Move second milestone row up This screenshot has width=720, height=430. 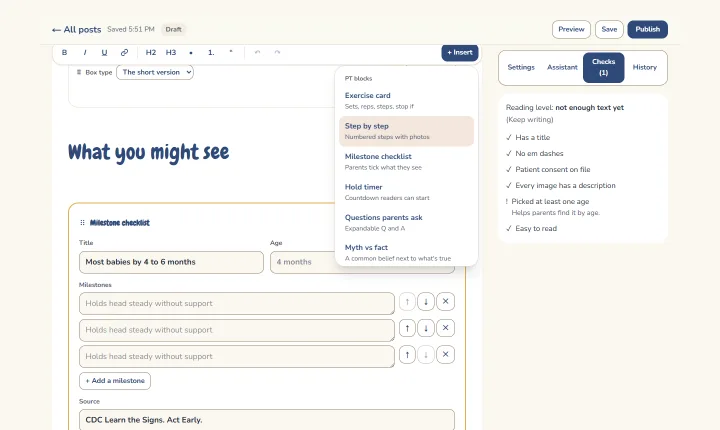click(x=407, y=328)
